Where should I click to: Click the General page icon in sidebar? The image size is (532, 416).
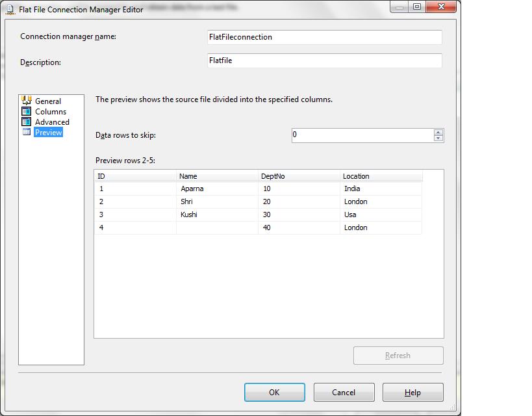point(27,101)
